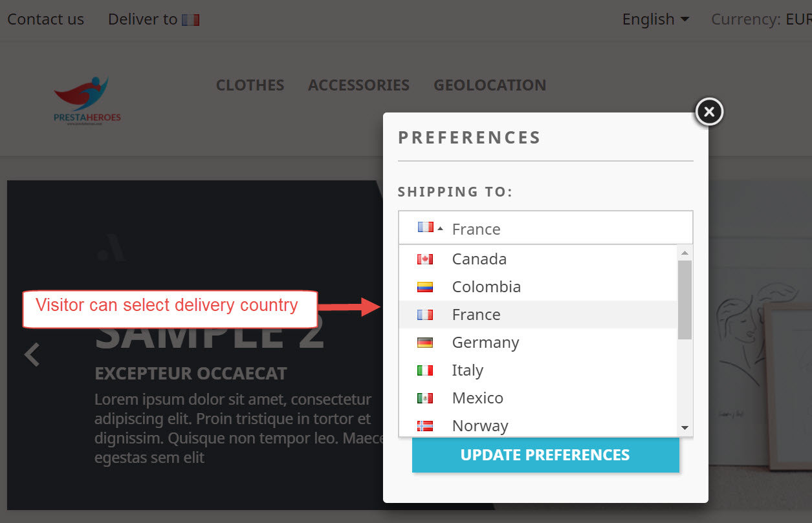Choose Norway in the country list
Image resolution: width=812 pixels, height=523 pixels.
pyautogui.click(x=479, y=426)
